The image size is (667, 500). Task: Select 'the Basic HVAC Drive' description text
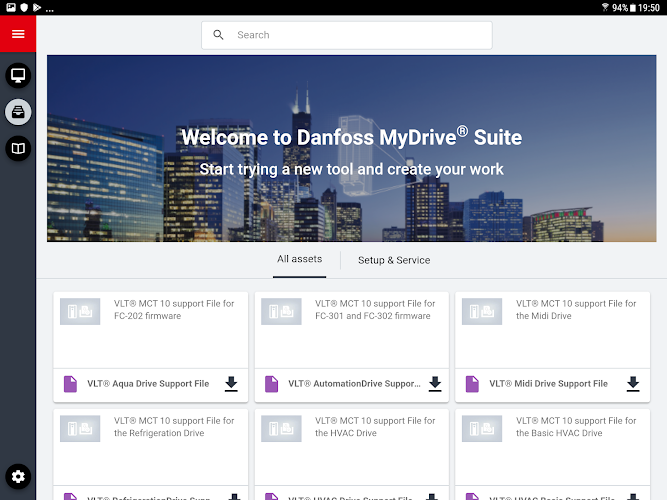click(x=559, y=433)
